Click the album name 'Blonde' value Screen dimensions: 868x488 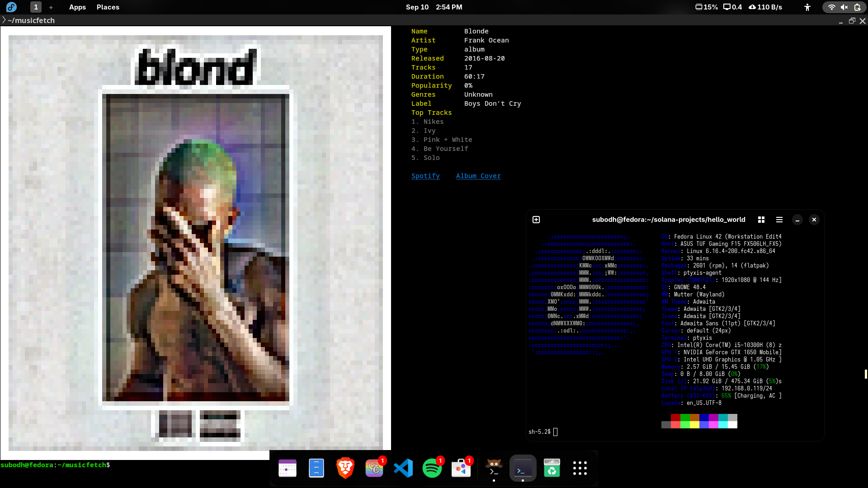(476, 31)
